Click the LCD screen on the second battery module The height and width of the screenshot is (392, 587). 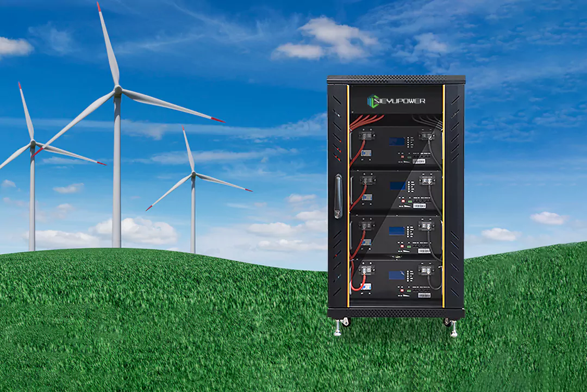(x=397, y=185)
